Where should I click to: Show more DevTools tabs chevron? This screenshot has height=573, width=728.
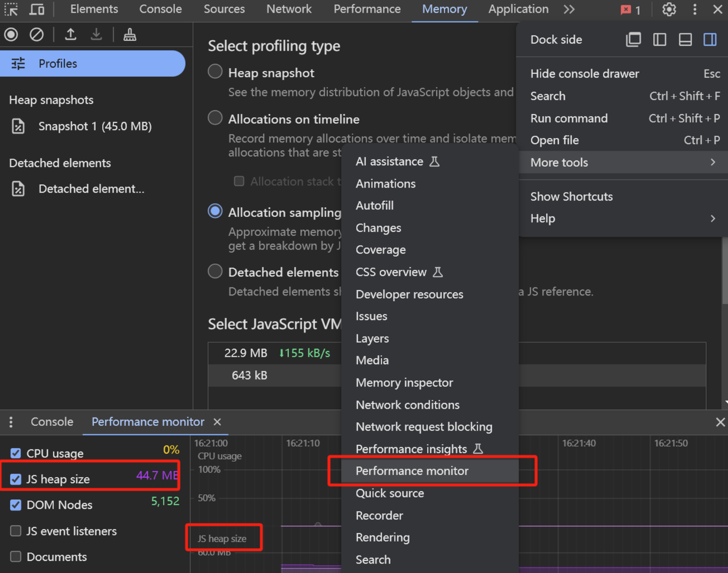(x=569, y=9)
